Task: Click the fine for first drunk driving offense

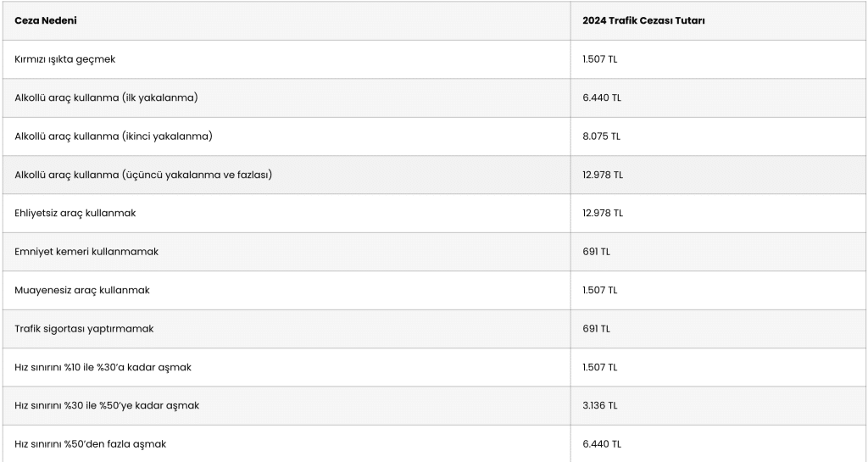Action: click(x=602, y=97)
